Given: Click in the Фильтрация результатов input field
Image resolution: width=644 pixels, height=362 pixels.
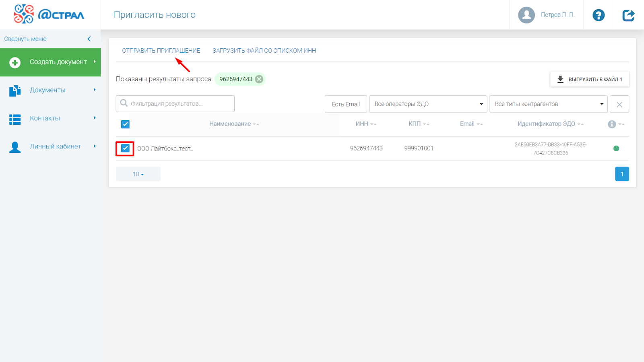Looking at the screenshot, I should (x=175, y=104).
